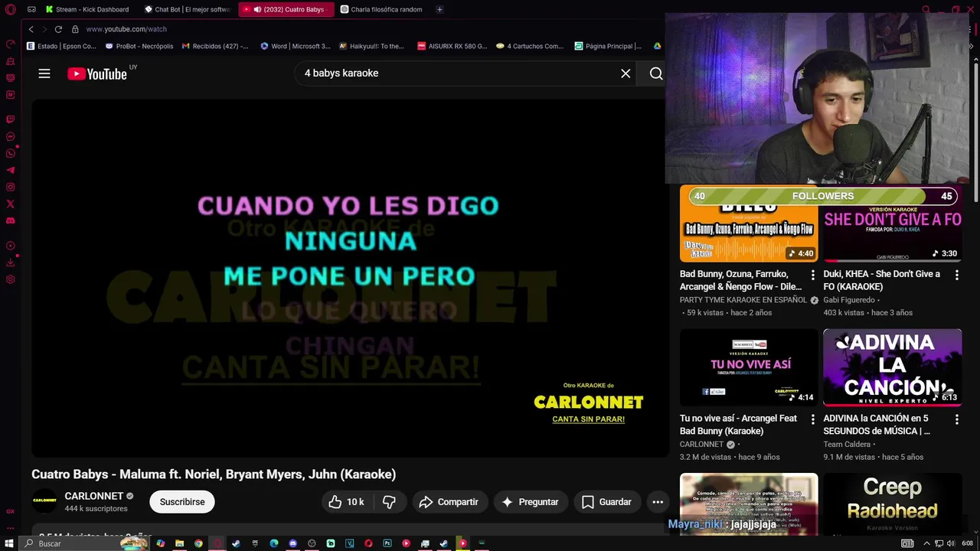
Task: Open Google Chrome from the taskbar
Action: [198, 543]
